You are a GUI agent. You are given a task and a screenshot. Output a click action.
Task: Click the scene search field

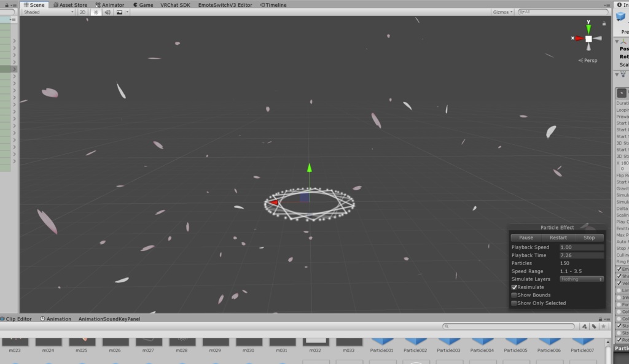[x=563, y=12]
